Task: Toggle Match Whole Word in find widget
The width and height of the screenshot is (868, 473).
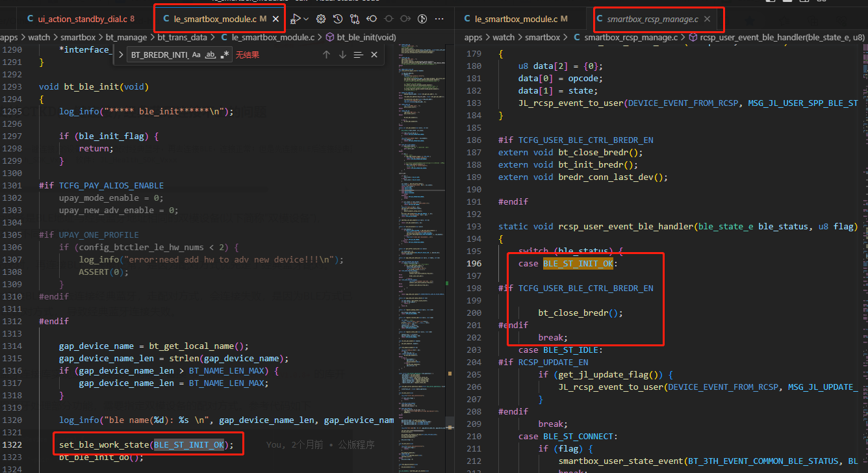Action: pyautogui.click(x=211, y=55)
